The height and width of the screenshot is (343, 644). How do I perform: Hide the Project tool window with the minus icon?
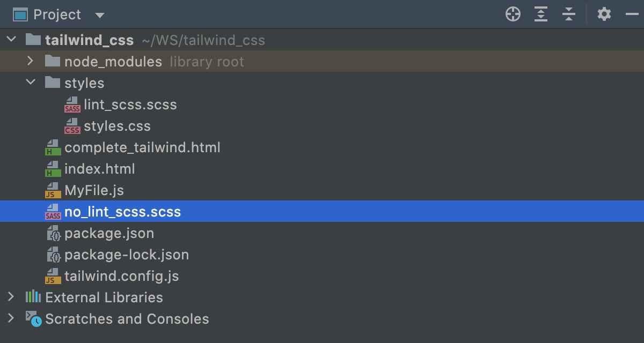(632, 14)
